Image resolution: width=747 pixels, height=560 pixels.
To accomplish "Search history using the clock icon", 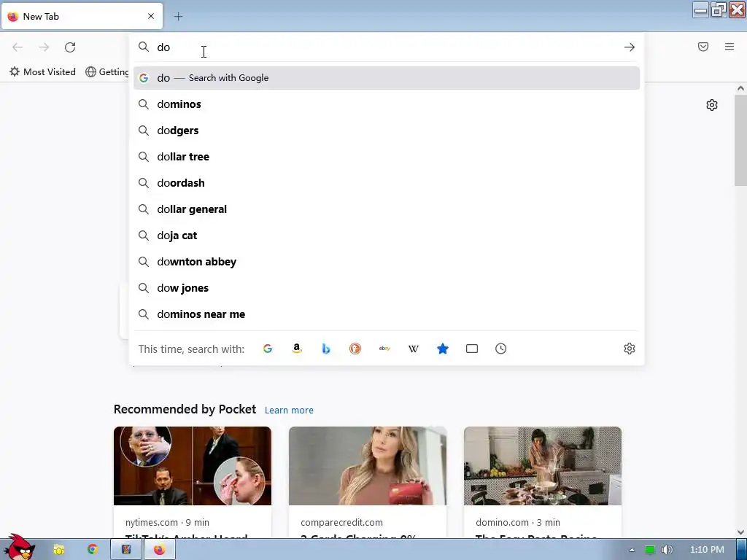I will coord(500,349).
